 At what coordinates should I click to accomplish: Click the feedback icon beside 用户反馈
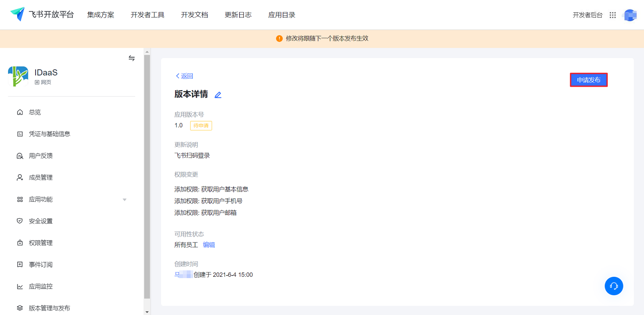pos(20,156)
